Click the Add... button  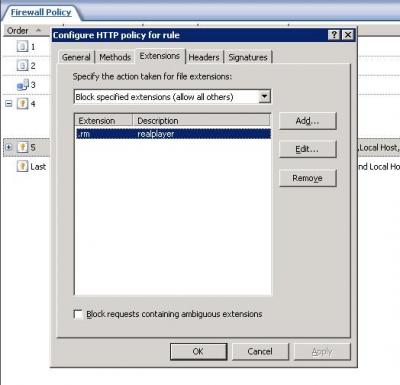(307, 121)
